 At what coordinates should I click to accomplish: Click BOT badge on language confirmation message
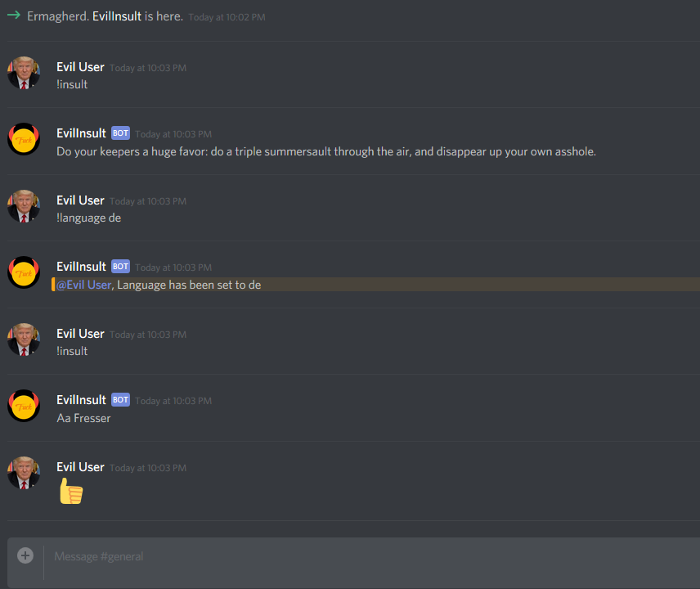(120, 266)
